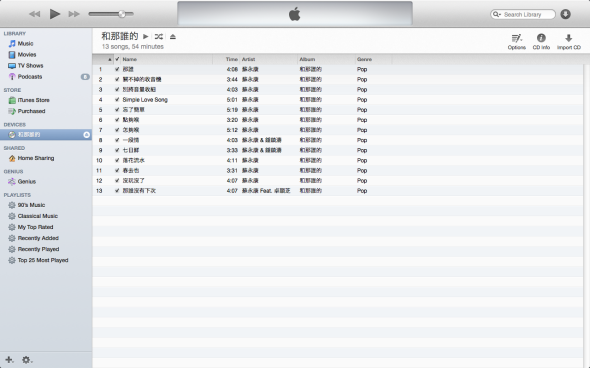
Task: Click the 5:12 time in row 7
Action: 232,130
